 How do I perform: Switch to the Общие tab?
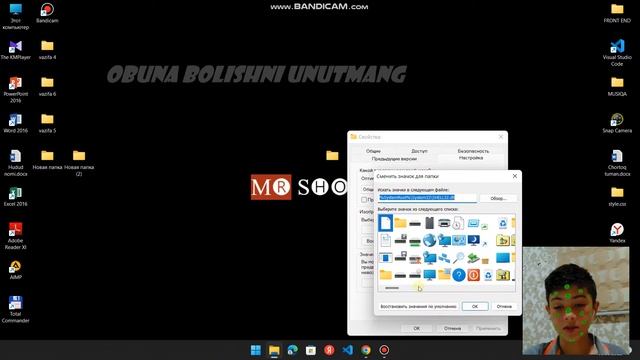[x=373, y=151]
